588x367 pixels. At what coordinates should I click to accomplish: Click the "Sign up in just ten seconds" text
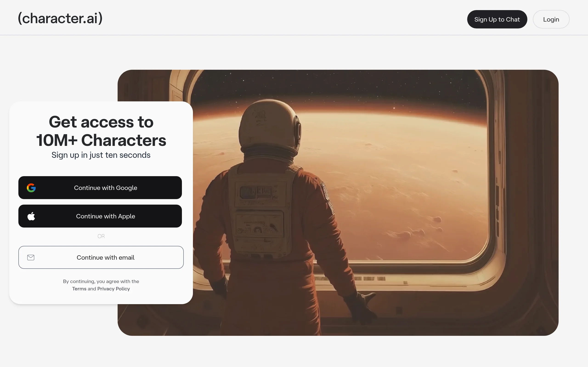point(101,155)
